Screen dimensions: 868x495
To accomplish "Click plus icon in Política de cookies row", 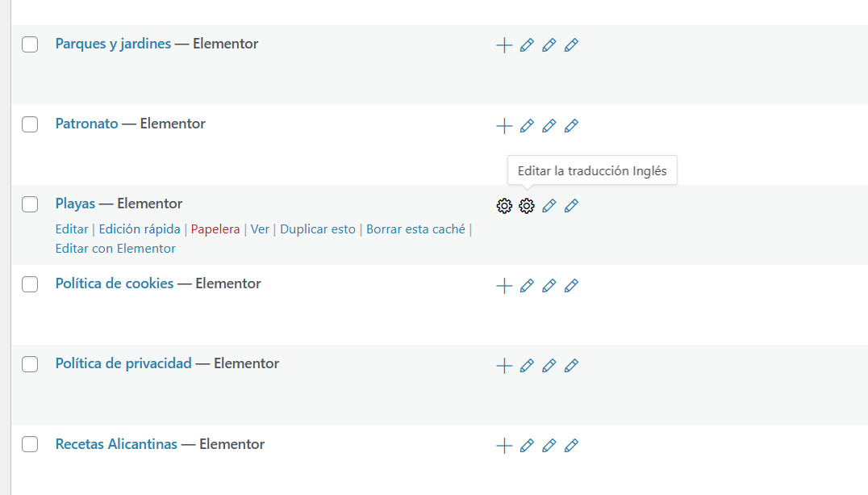I will pyautogui.click(x=504, y=285).
